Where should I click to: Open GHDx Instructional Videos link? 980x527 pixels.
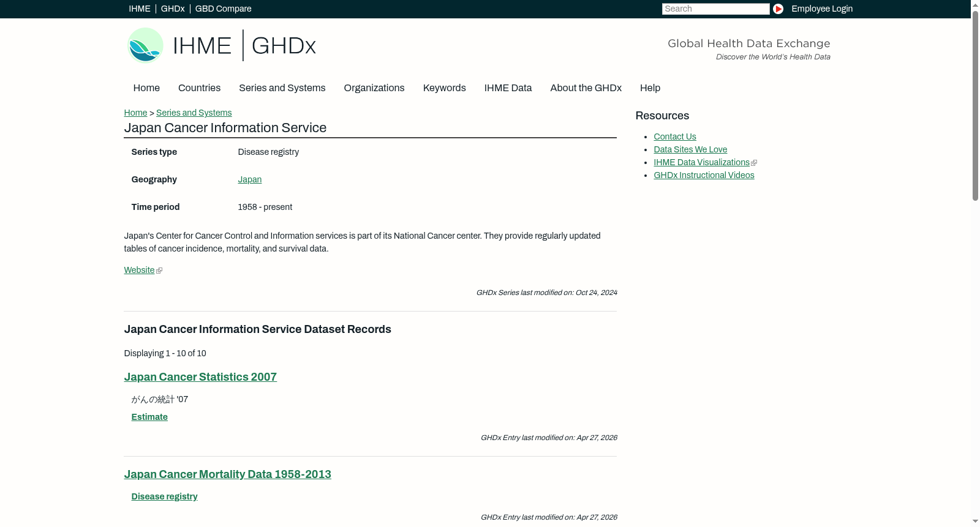tap(704, 176)
